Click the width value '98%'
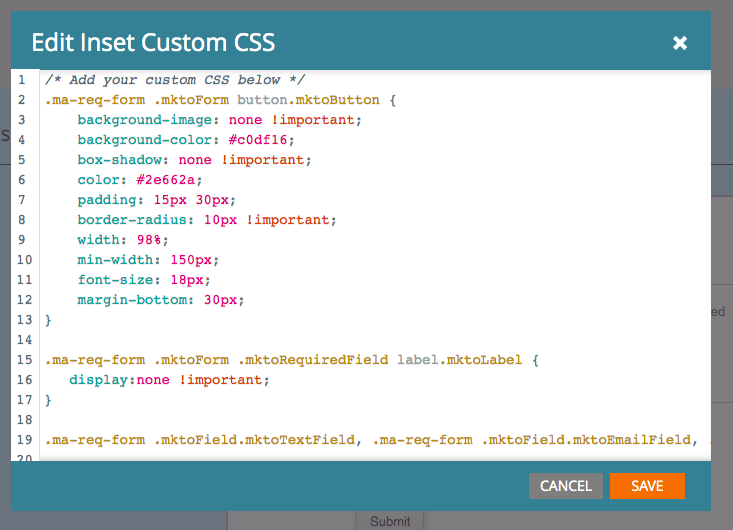Screen dimensions: 733x530 [x=149, y=240]
